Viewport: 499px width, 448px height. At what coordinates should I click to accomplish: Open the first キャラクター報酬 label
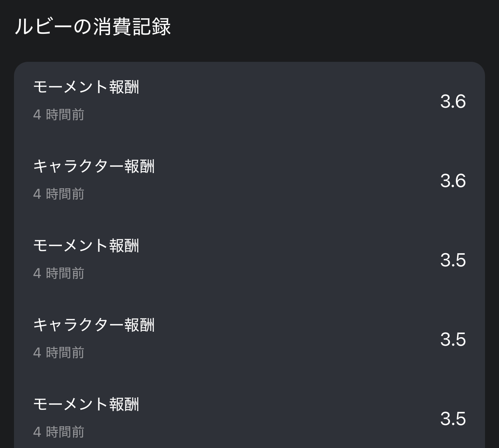[94, 166]
